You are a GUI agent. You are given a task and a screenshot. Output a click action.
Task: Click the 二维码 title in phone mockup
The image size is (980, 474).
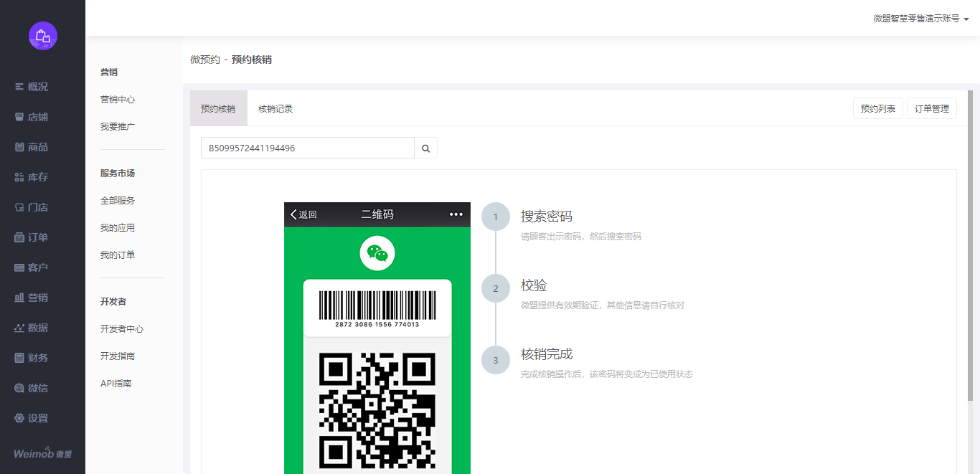pyautogui.click(x=377, y=214)
